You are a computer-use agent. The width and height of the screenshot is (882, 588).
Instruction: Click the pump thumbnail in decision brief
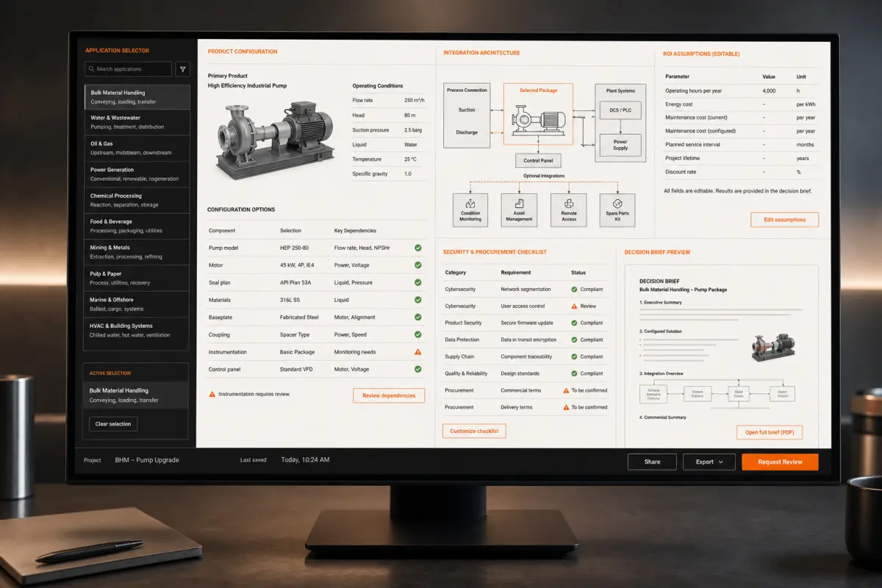coord(772,348)
